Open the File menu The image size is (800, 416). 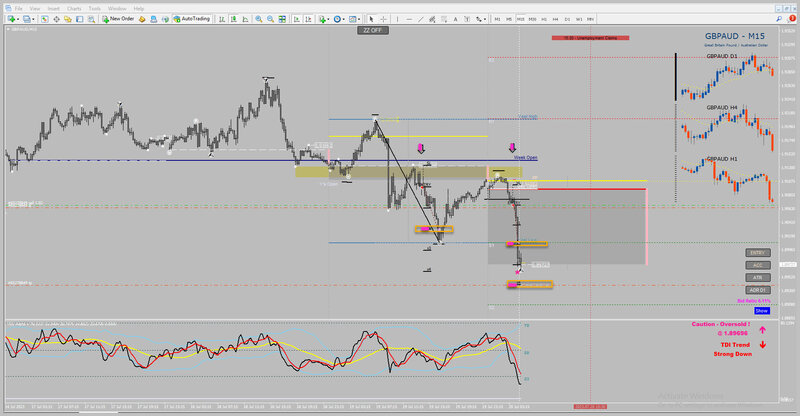click(18, 9)
